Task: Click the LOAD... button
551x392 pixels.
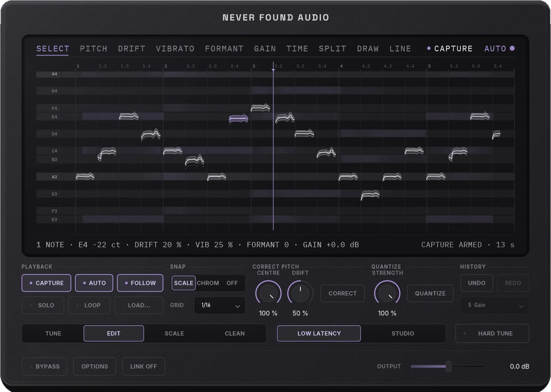Action: click(139, 305)
